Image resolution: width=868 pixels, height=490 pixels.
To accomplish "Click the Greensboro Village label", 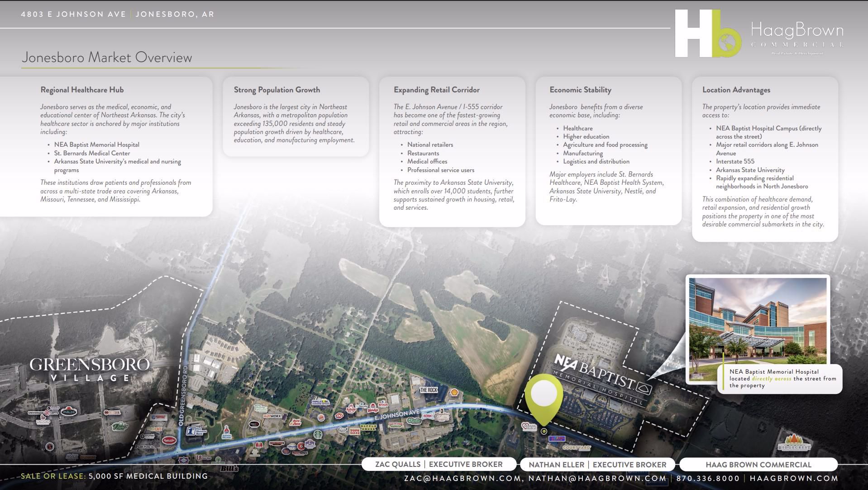I will (x=89, y=370).
